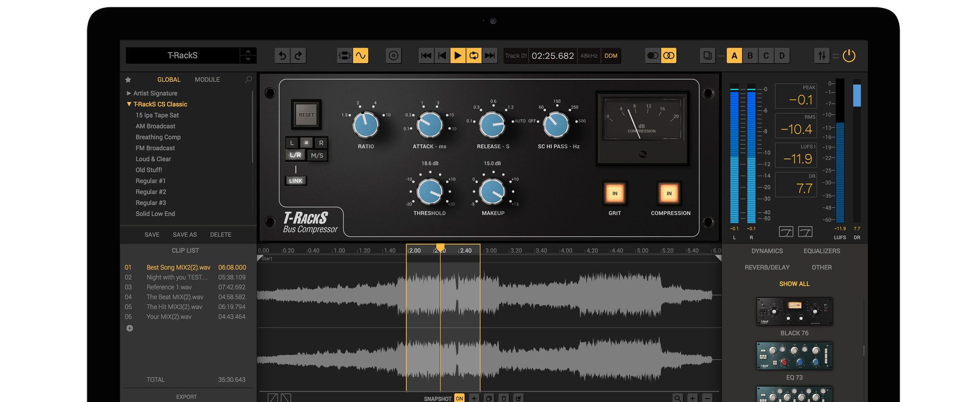Open the mixer sliders settings icon
Viewport: 980px width, 402px height.
click(822, 56)
